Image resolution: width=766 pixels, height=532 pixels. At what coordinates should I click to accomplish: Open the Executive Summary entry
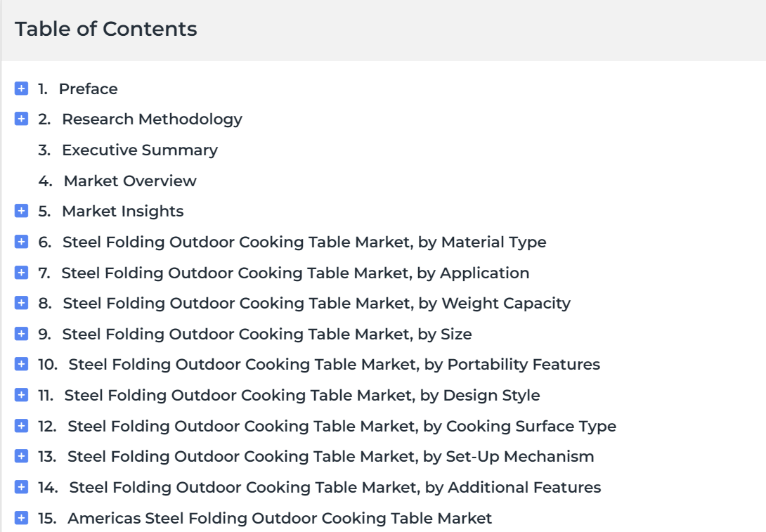(x=140, y=150)
